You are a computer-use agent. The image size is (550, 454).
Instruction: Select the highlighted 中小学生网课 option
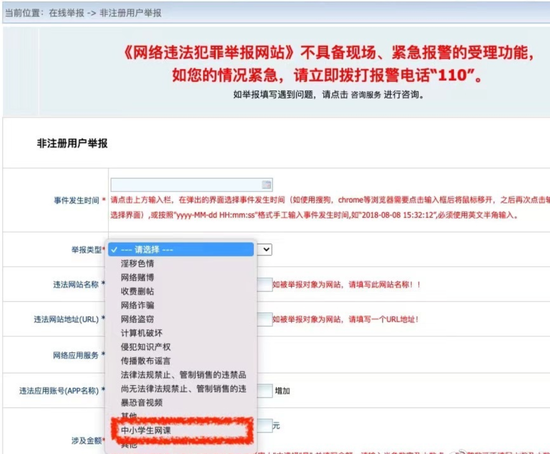point(146,430)
